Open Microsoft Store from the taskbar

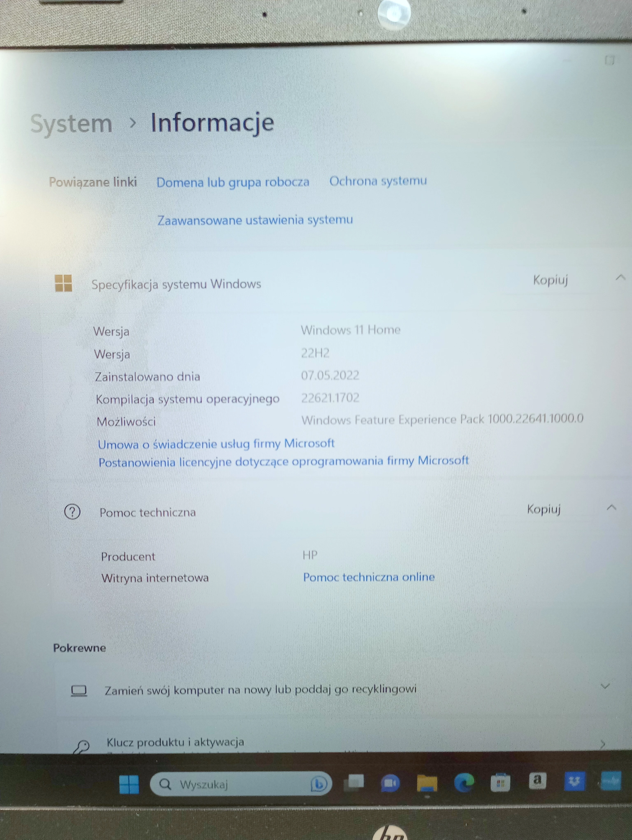(500, 782)
